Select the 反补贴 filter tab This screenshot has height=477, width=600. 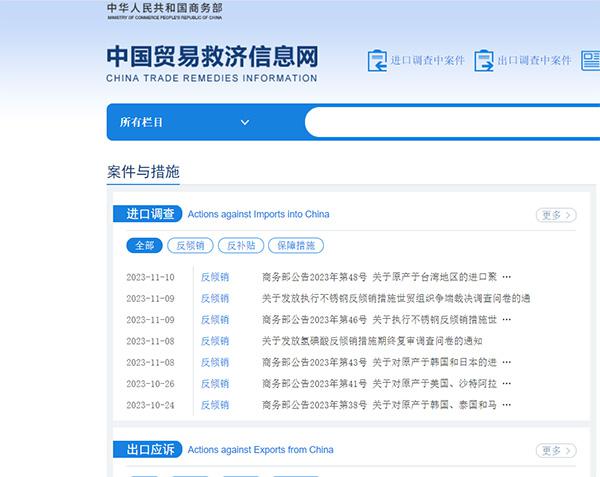[241, 246]
